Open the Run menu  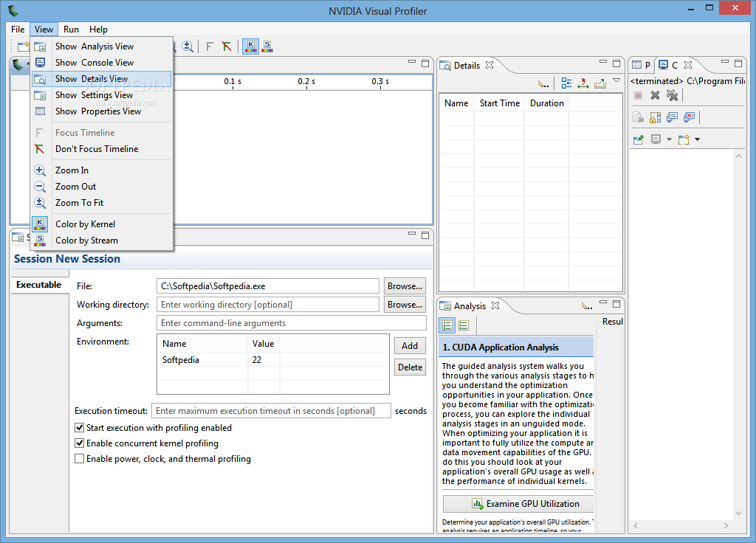click(x=71, y=30)
